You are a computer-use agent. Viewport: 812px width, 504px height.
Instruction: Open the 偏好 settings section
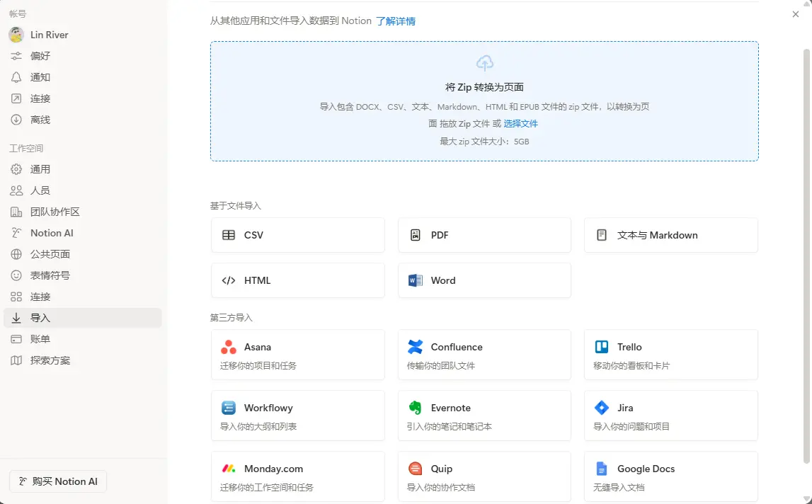point(83,56)
